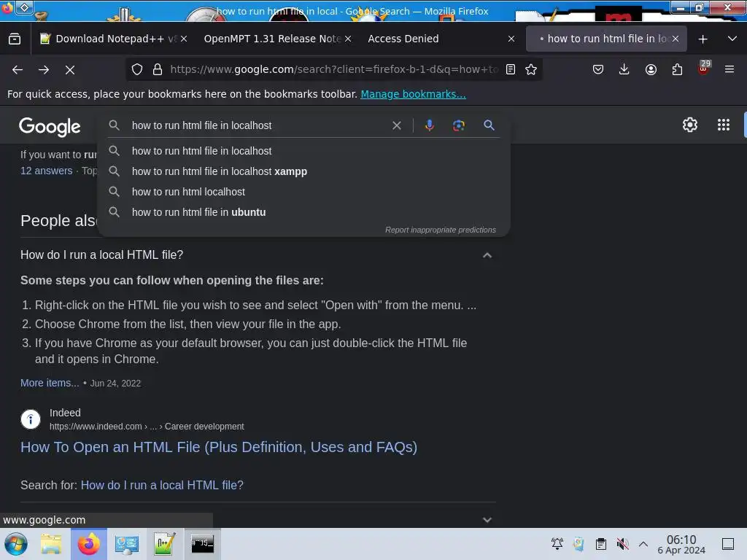Open the Start menu in the taskbar
Image resolution: width=747 pixels, height=560 pixels.
coord(16,544)
